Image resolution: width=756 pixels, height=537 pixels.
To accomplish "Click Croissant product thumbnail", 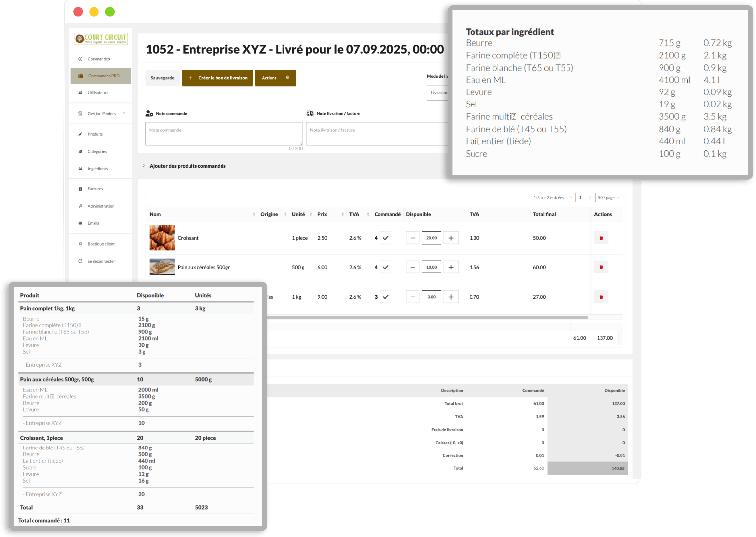I will click(x=162, y=238).
